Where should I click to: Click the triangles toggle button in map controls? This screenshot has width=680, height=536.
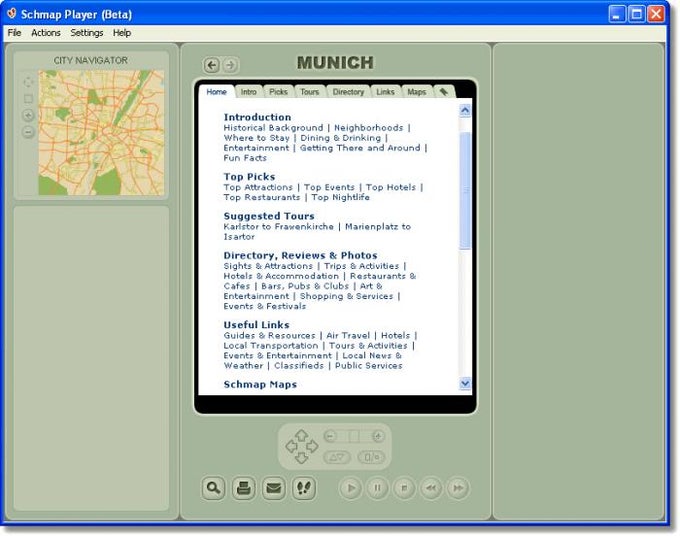(337, 457)
